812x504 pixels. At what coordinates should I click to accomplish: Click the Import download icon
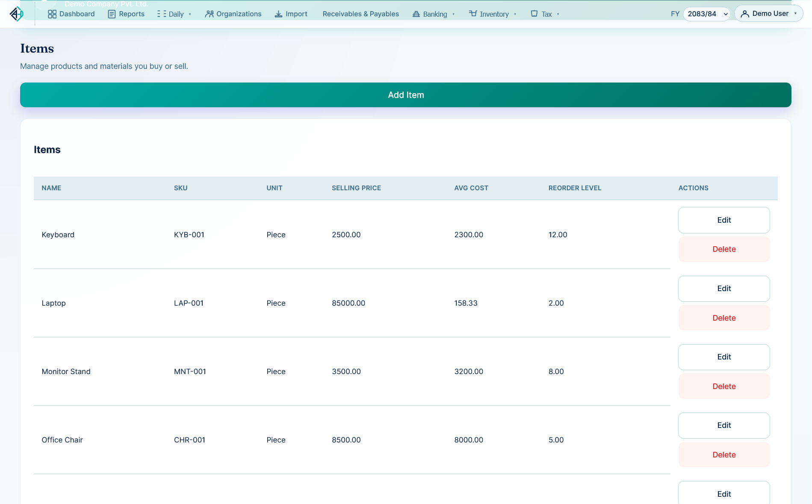278,14
